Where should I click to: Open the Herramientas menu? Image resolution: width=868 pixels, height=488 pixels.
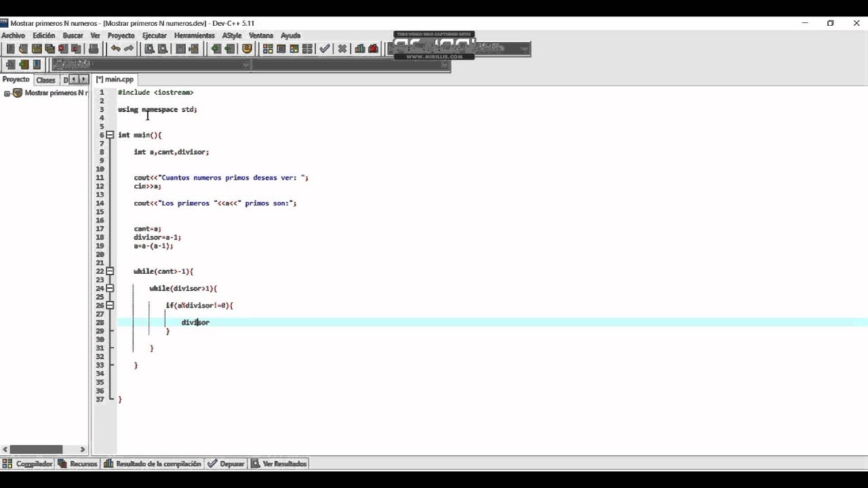(195, 35)
